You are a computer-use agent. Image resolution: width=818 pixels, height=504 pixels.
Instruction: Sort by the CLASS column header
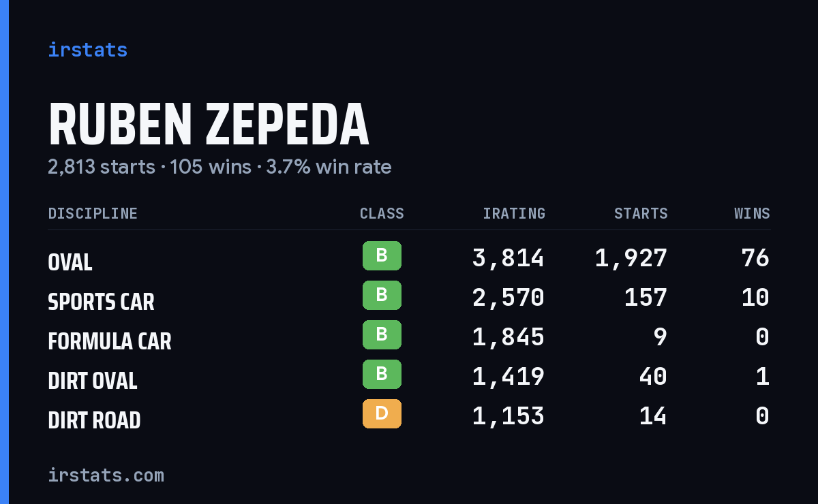[382, 214]
